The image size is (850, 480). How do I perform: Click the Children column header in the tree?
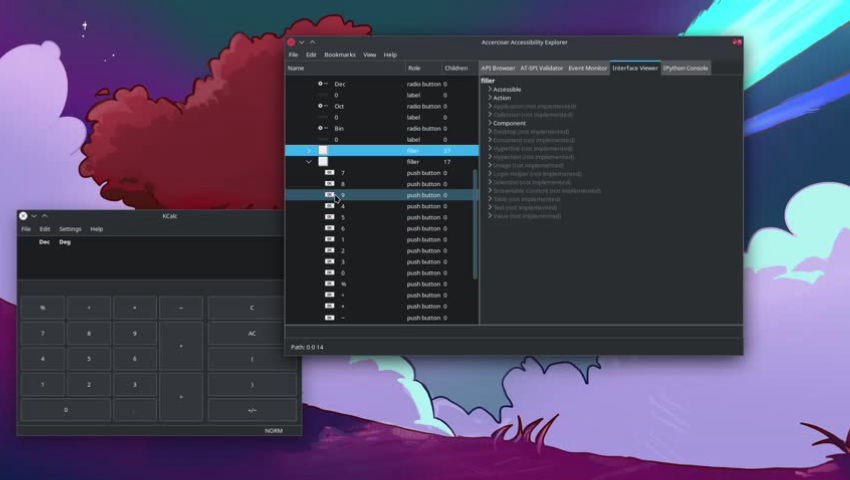coord(460,68)
